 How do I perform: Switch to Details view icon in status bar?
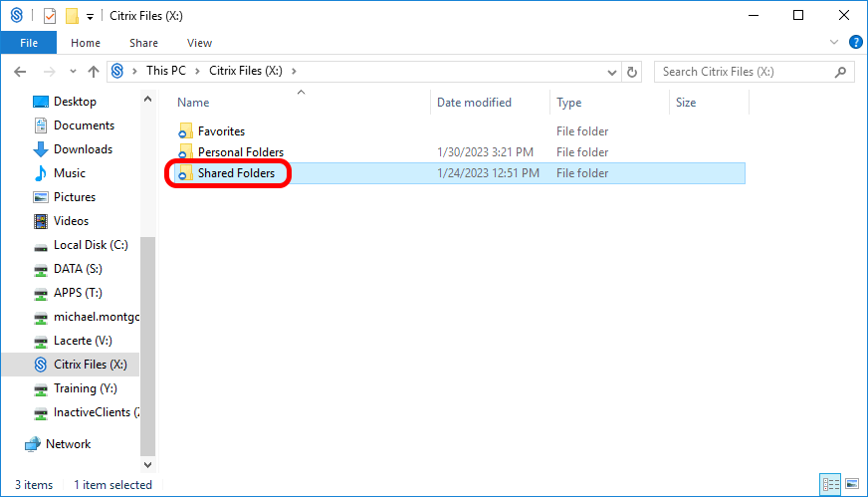pyautogui.click(x=830, y=484)
